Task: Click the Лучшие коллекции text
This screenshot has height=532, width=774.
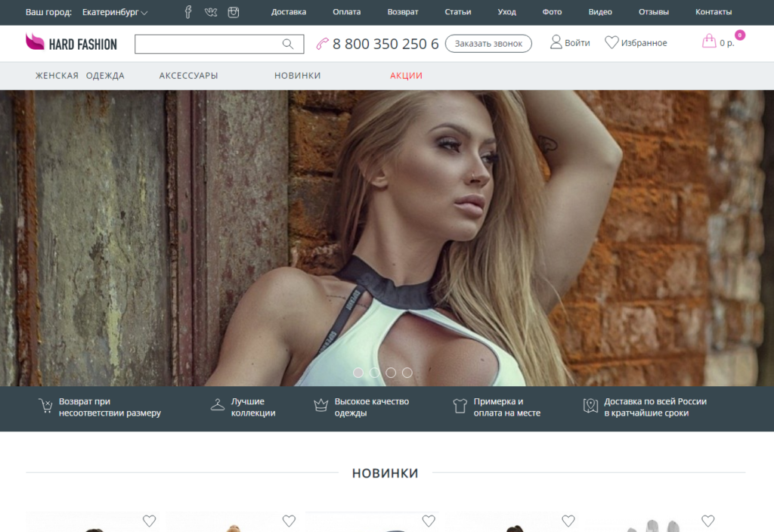Action: (253, 407)
